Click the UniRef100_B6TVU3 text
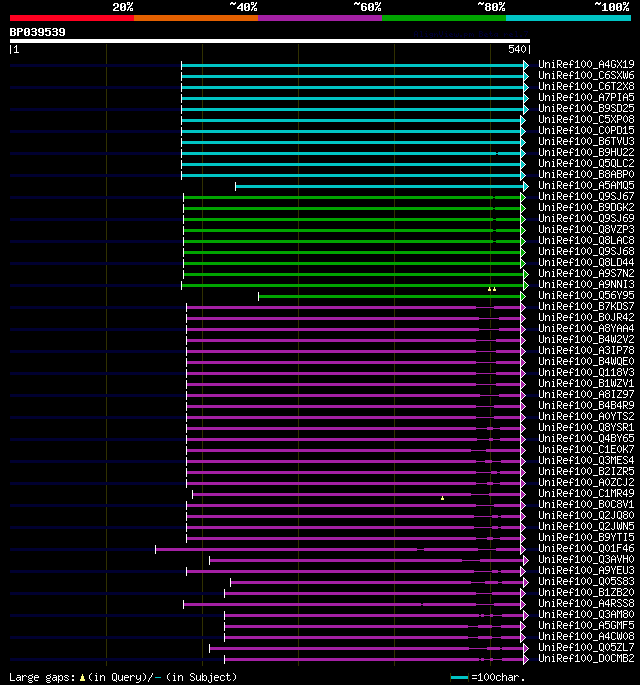Image resolution: width=640 pixels, height=685 pixels. pos(586,141)
